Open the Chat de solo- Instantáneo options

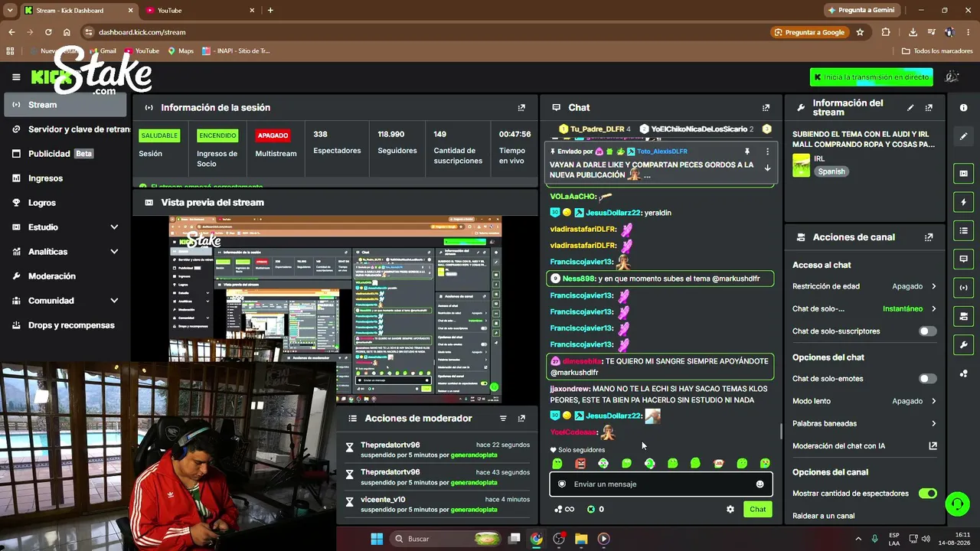pos(864,309)
